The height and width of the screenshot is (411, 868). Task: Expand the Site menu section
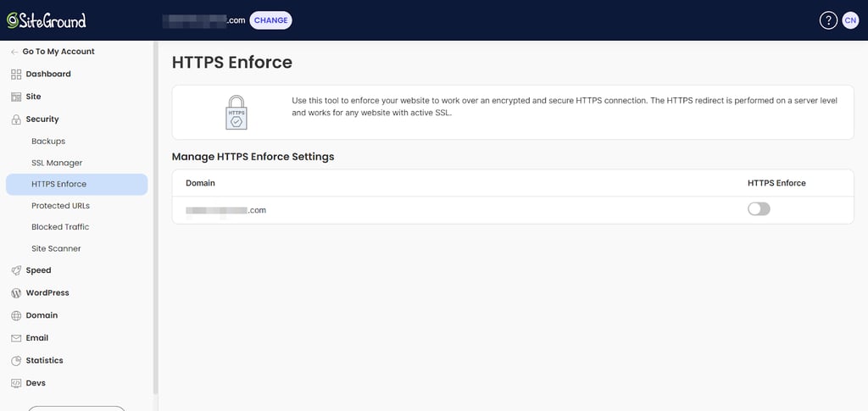[33, 97]
